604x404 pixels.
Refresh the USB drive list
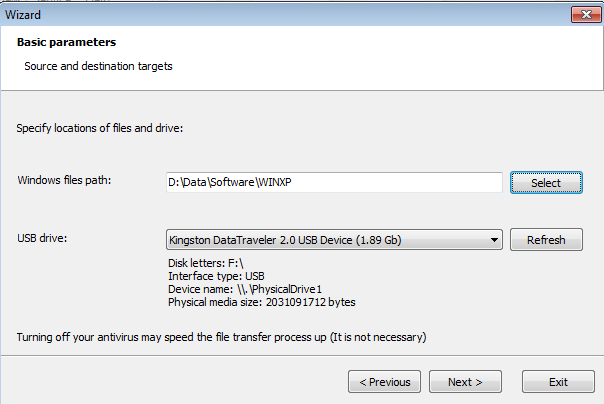[546, 240]
